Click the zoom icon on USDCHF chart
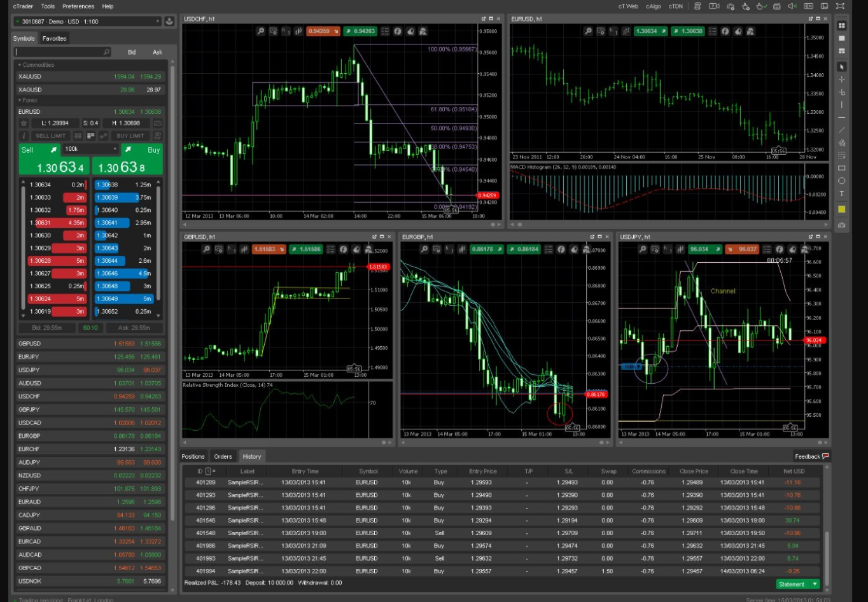 coord(261,31)
